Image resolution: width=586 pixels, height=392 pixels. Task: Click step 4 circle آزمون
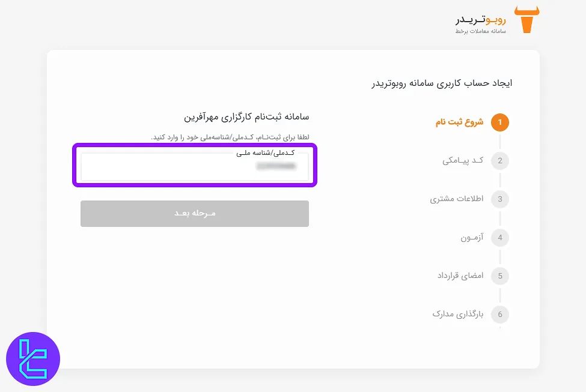point(499,237)
